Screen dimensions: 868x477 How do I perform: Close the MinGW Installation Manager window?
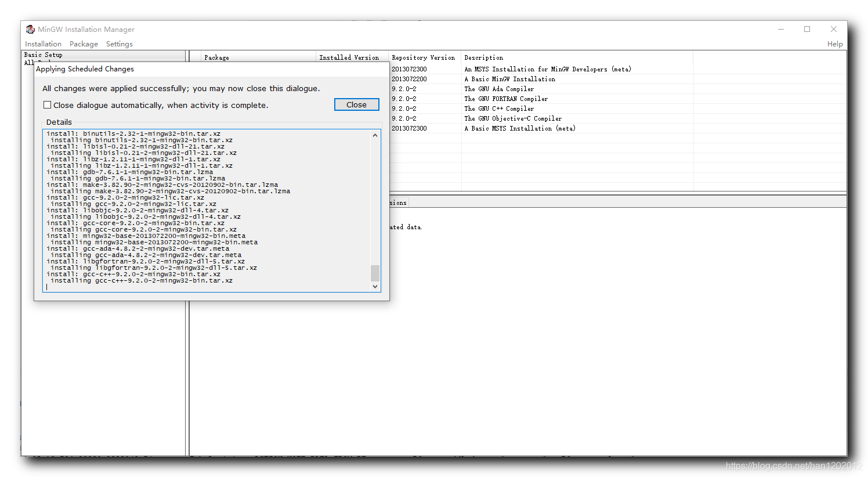(834, 29)
